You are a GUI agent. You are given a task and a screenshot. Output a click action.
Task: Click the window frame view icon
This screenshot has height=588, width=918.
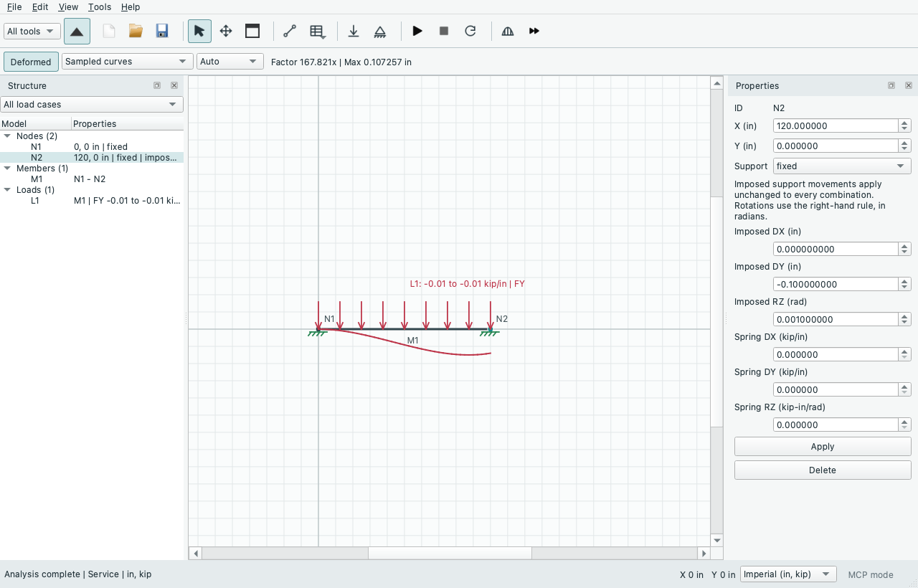252,31
